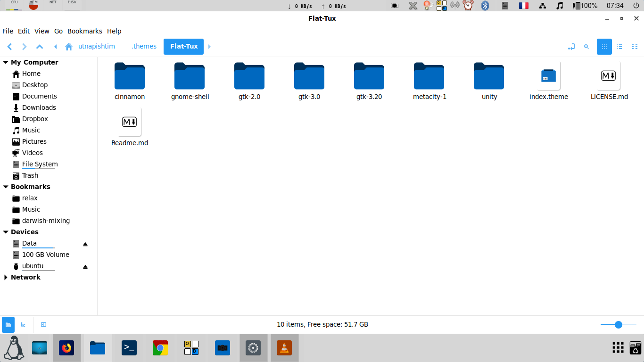Viewport: 644px width, 362px height.
Task: Switch to compact view
Action: (635, 47)
